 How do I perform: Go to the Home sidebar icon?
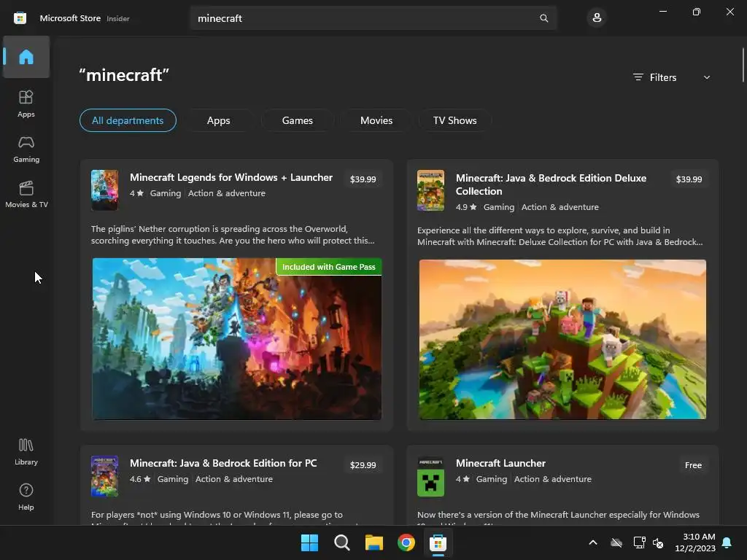click(26, 57)
